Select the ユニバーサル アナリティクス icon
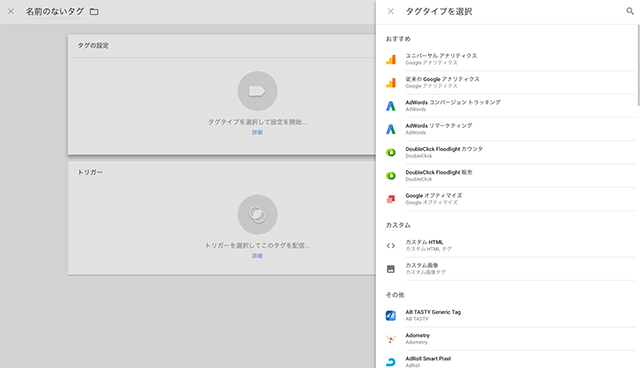The width and height of the screenshot is (640, 368). (391, 60)
